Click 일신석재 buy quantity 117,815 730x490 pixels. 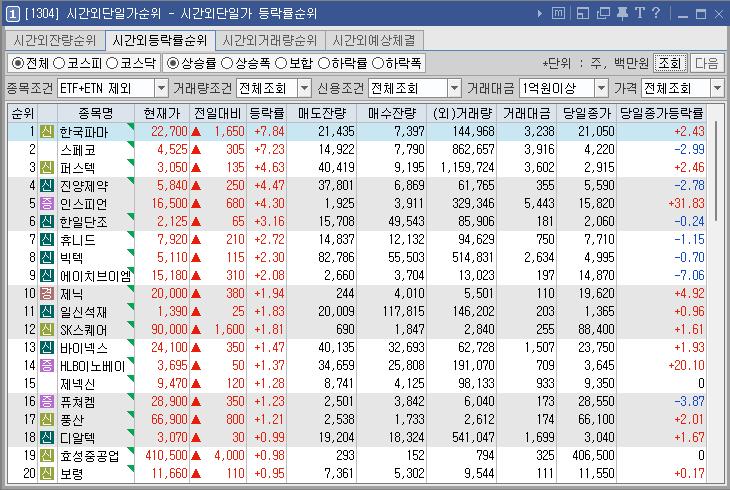(403, 312)
